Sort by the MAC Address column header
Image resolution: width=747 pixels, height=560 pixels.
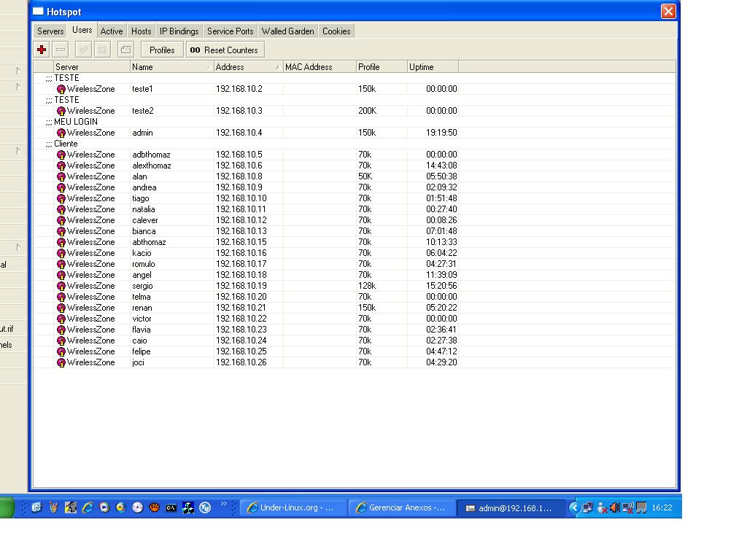[x=320, y=66]
